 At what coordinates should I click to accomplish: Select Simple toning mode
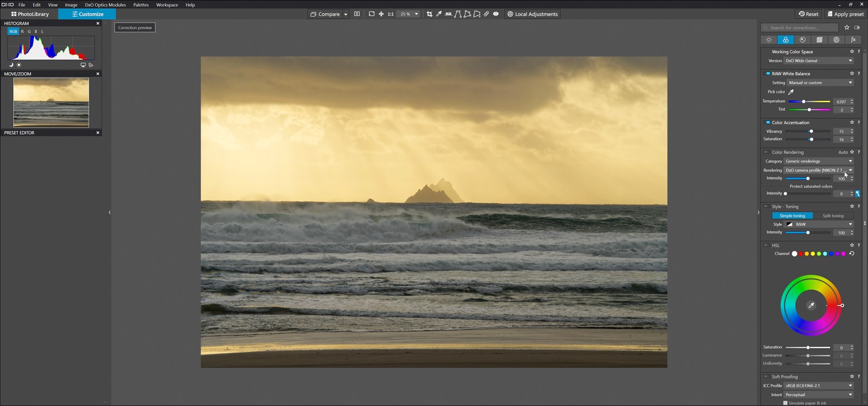tap(792, 215)
